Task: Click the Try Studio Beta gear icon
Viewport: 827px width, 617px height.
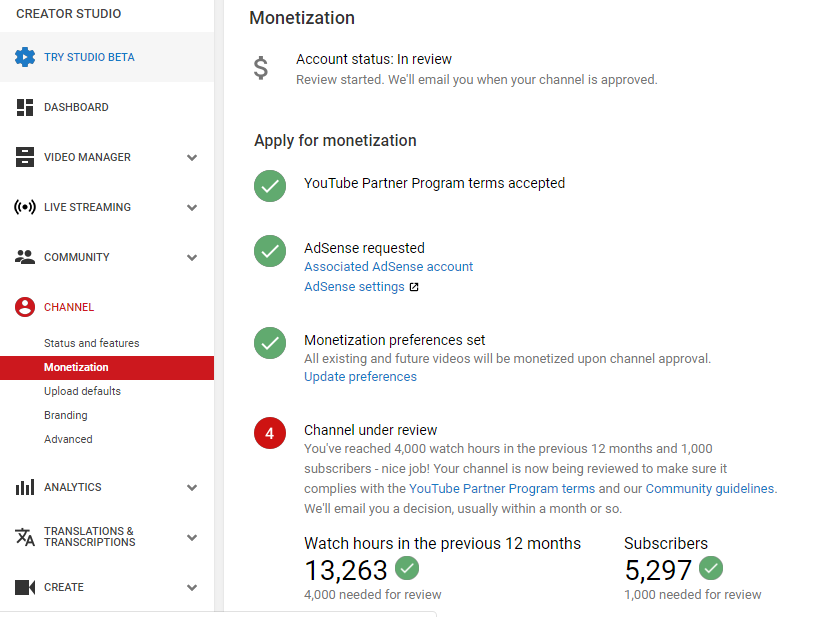Action: [25, 57]
